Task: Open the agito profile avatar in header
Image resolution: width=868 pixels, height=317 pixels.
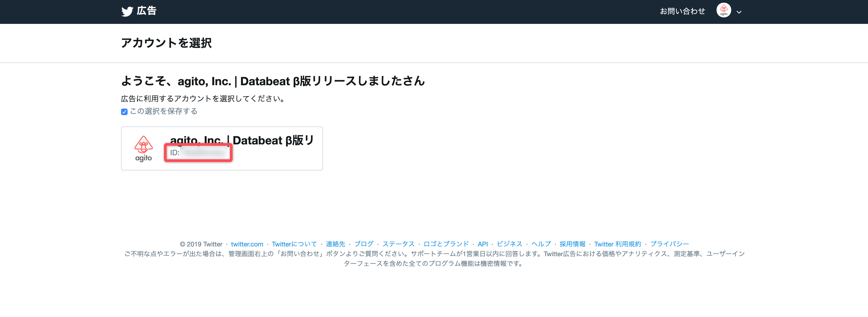Action: coord(723,10)
